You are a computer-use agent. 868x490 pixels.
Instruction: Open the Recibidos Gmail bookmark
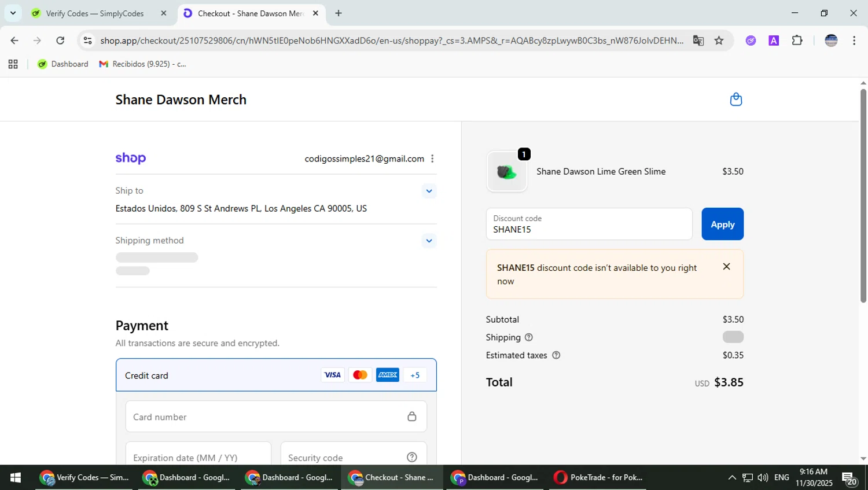tap(143, 64)
